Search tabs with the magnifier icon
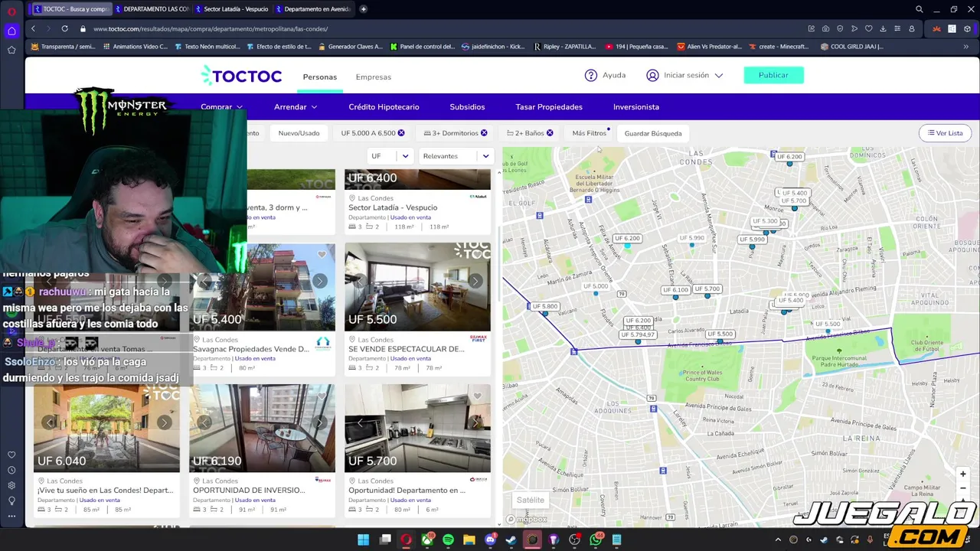Viewport: 980px width, 551px height. (919, 9)
